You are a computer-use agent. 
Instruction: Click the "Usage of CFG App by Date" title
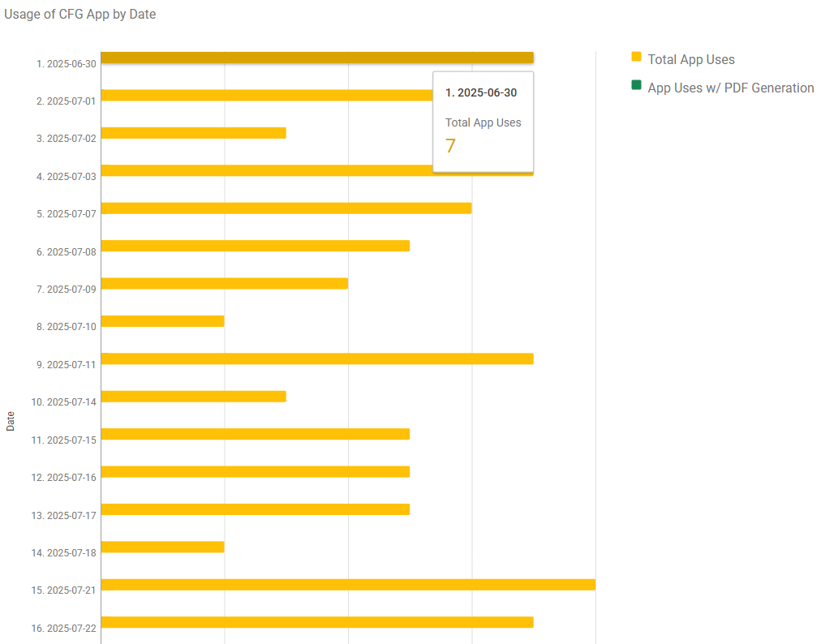pos(80,14)
